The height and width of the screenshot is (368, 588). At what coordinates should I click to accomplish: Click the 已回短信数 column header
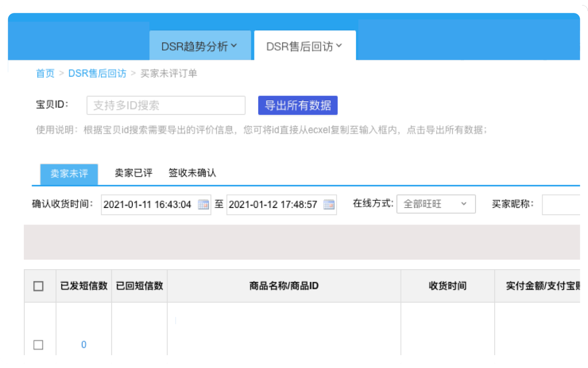click(140, 286)
